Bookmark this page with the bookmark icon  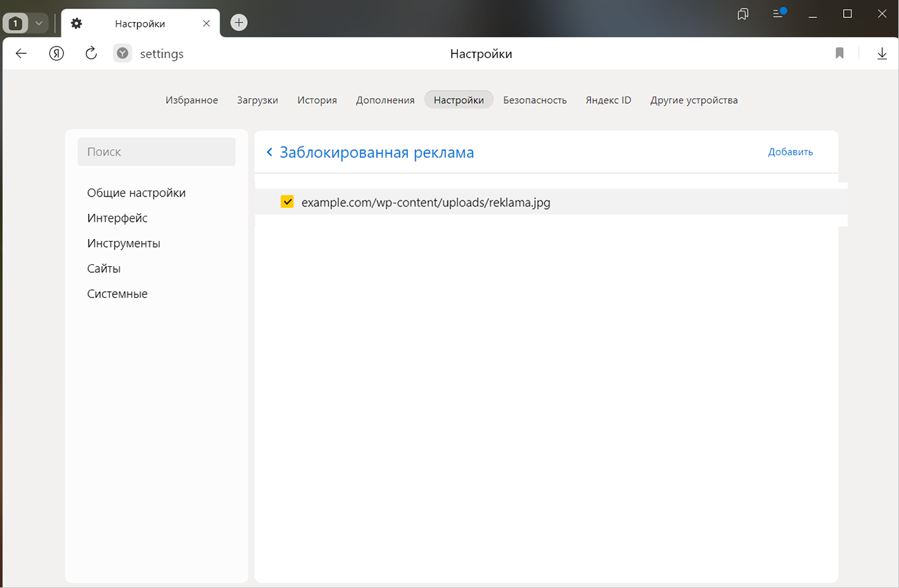(840, 54)
